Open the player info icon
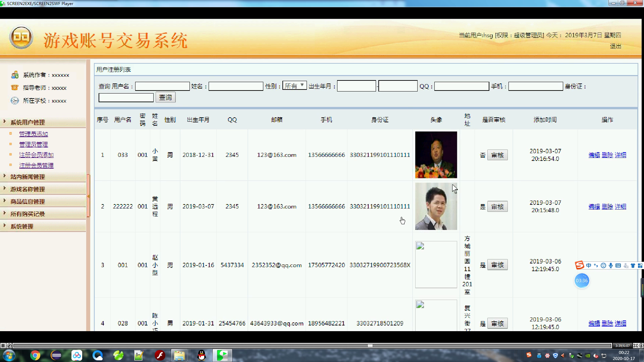 [641, 346]
